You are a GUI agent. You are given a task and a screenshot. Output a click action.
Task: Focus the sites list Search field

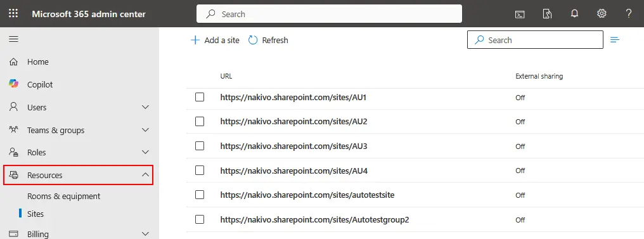(x=535, y=40)
